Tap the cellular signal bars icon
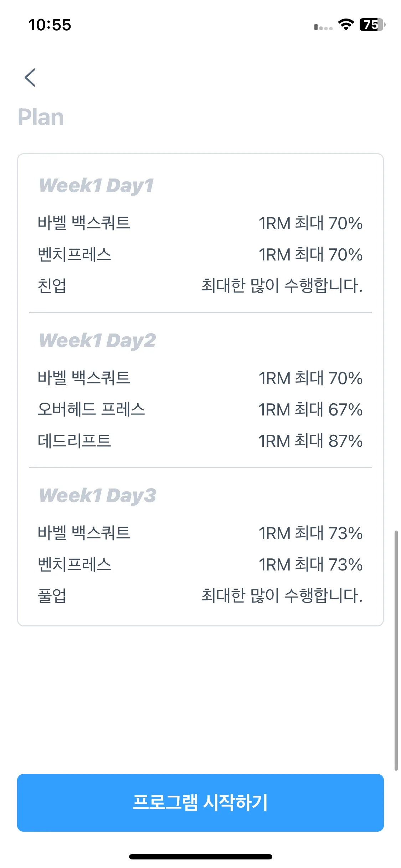 323,27
